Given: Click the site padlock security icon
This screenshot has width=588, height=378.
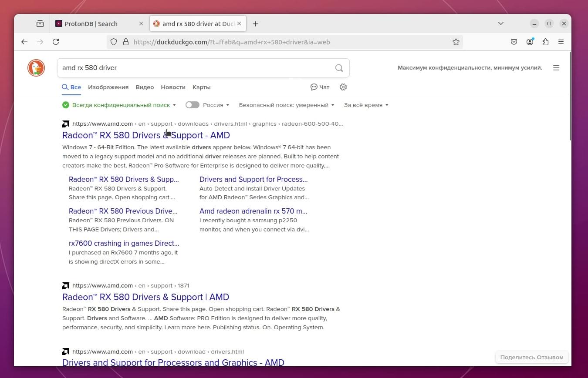Looking at the screenshot, I should click(126, 42).
